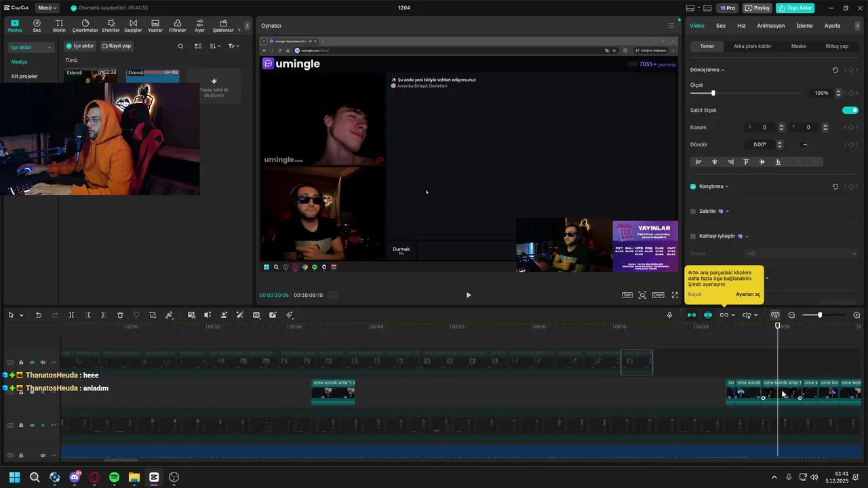This screenshot has height=488, width=868.
Task: Click the Döndür rotation dial
Action: 804,144
